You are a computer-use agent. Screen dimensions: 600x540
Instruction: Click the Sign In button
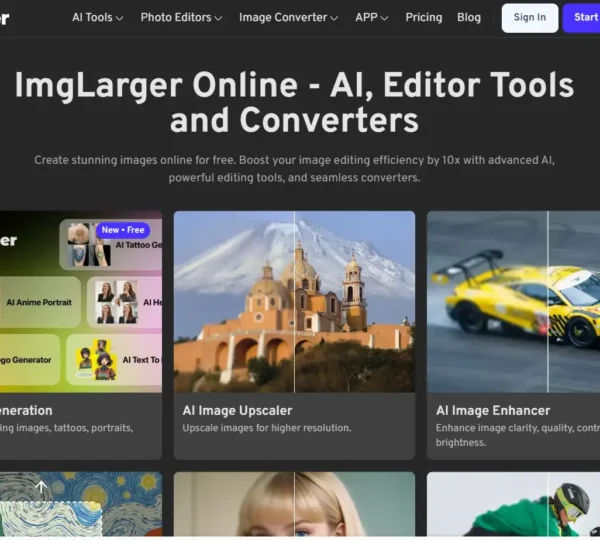pyautogui.click(x=530, y=18)
